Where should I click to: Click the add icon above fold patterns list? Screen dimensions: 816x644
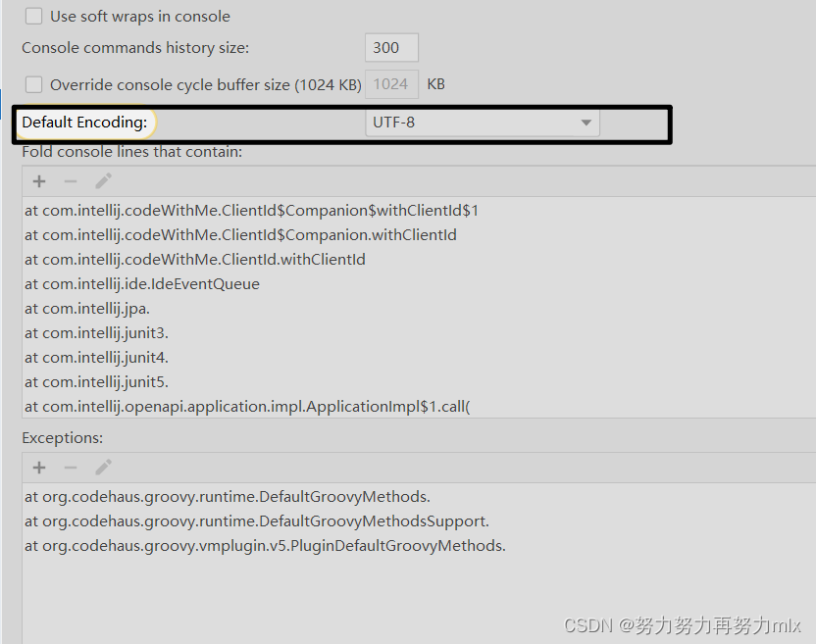point(38,180)
